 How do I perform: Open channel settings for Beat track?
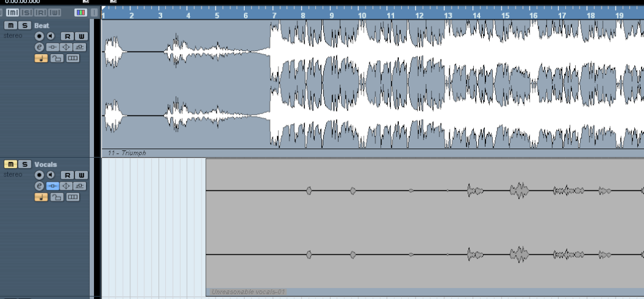coord(39,47)
